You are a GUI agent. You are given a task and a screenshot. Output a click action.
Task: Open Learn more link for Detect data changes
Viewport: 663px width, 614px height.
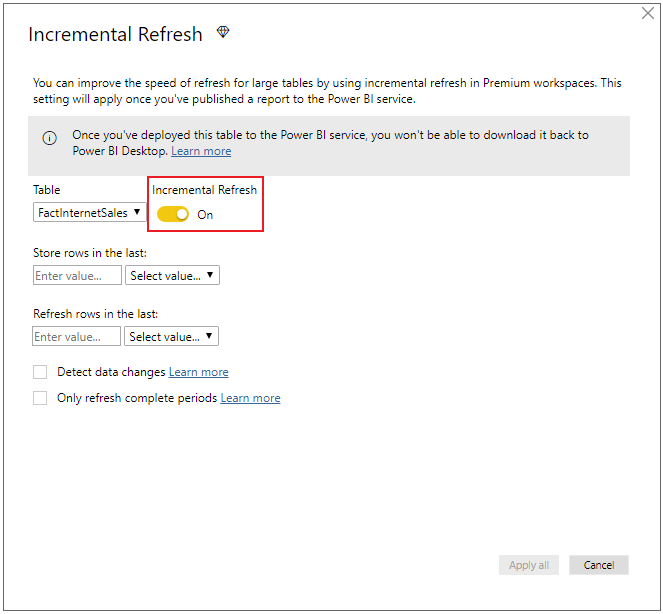[199, 372]
